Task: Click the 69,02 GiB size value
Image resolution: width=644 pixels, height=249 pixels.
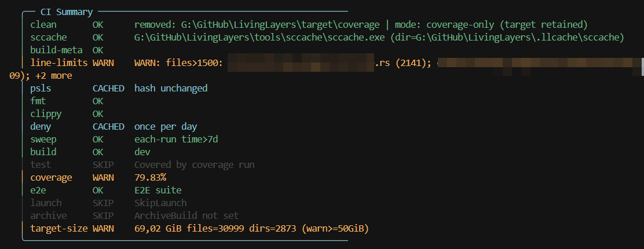Action: (158, 228)
